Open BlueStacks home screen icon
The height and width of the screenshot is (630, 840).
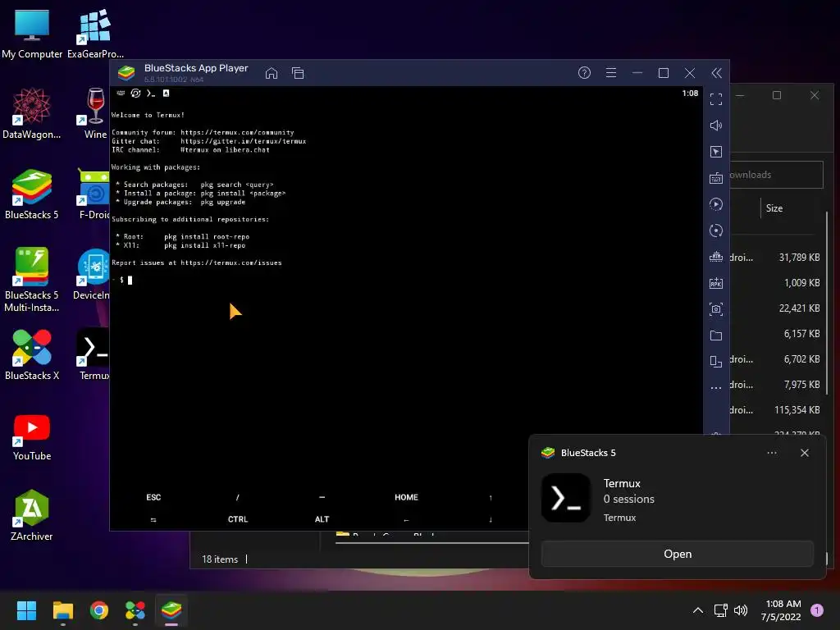click(x=272, y=73)
